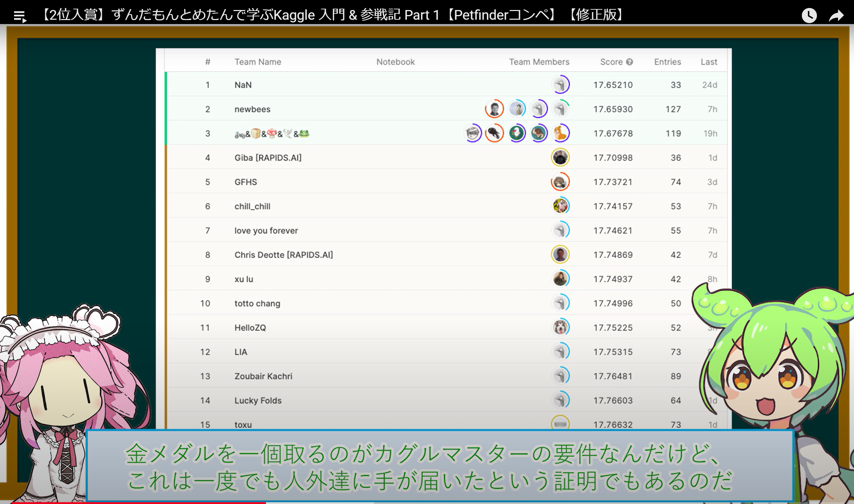Open team newbees leaderboard entry
Viewport: 854px width, 504px height.
coord(253,109)
